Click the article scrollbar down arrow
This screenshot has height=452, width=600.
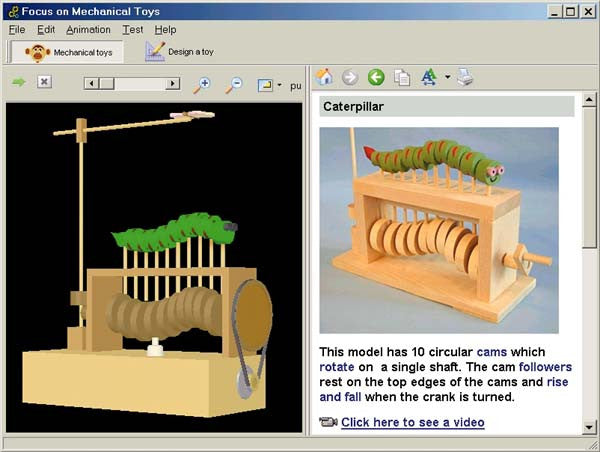pyautogui.click(x=590, y=427)
